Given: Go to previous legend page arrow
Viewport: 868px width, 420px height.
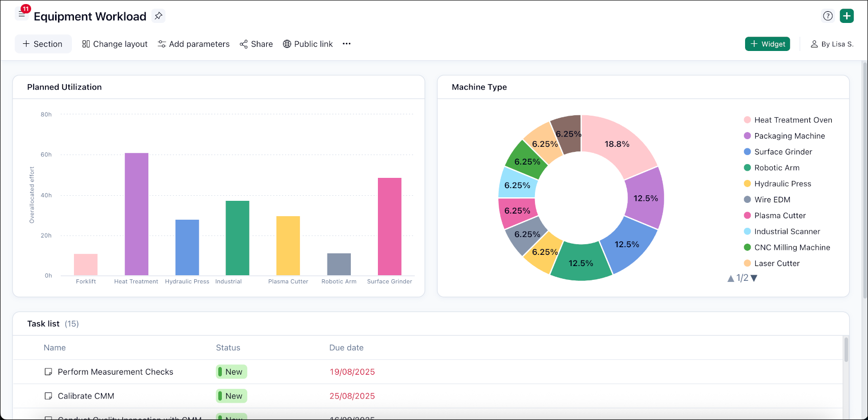Looking at the screenshot, I should [x=731, y=278].
